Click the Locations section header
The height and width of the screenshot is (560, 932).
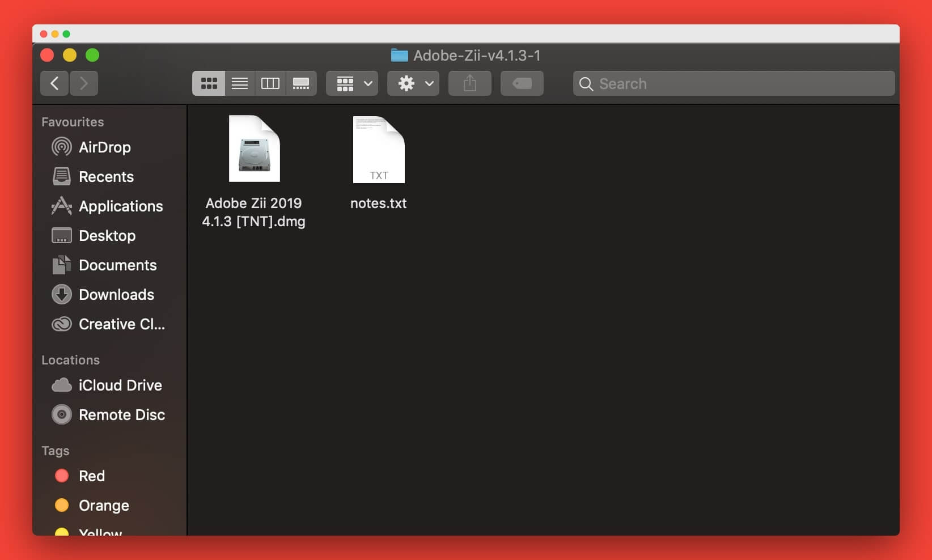coord(70,360)
